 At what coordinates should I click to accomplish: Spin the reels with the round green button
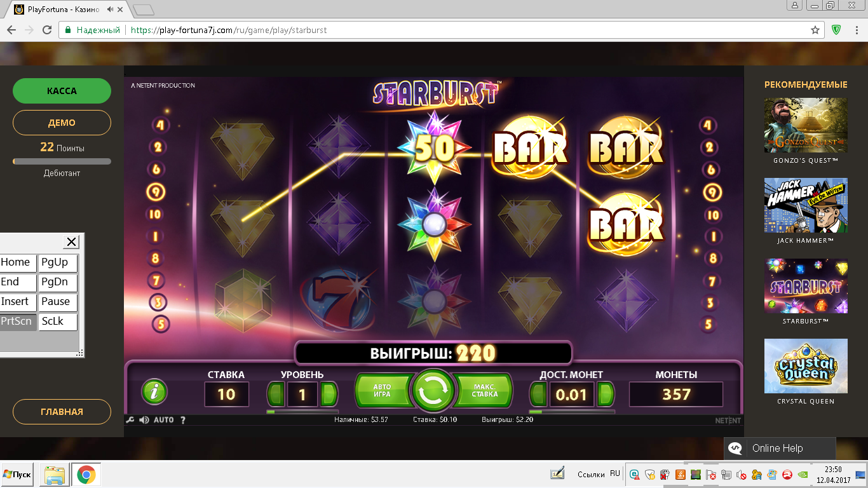click(x=433, y=391)
